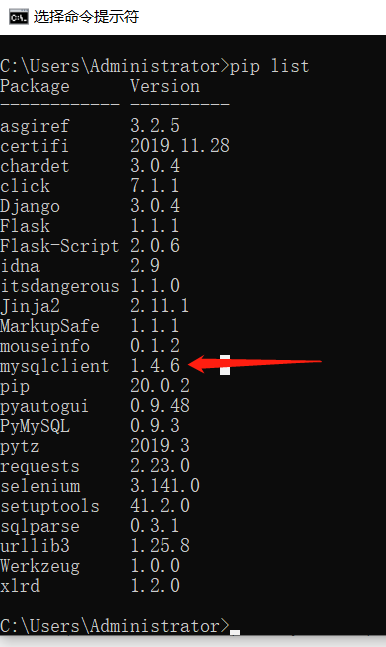The height and width of the screenshot is (647, 386).
Task: Select sqlparse version '0.3.1'
Action: [155, 526]
